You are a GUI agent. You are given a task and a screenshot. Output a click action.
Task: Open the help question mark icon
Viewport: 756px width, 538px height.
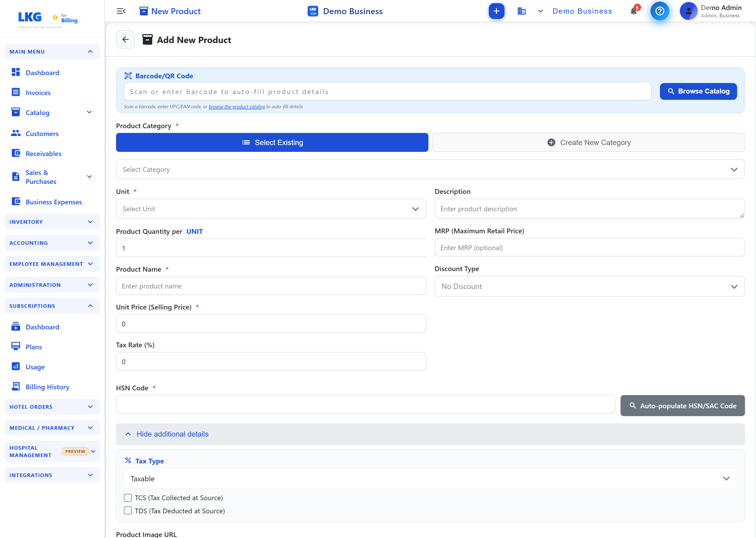tap(659, 11)
